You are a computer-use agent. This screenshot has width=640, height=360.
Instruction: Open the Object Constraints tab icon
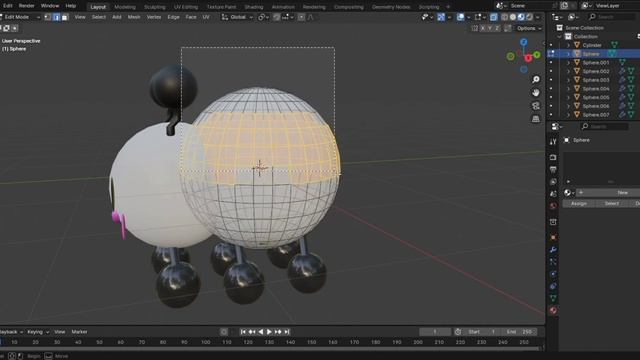(553, 286)
